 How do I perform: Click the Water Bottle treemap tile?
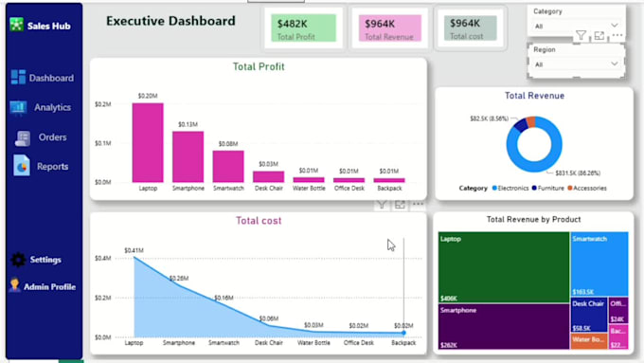coord(588,341)
